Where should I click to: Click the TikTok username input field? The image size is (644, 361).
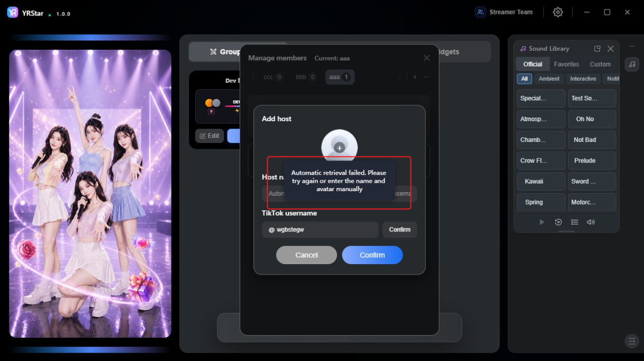pos(320,229)
